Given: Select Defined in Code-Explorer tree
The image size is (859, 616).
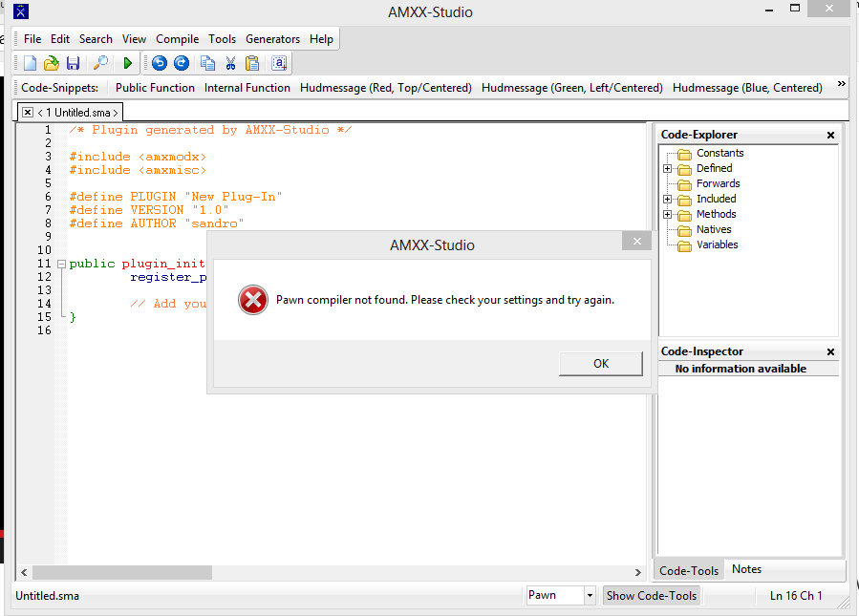Looking at the screenshot, I should pyautogui.click(x=714, y=169).
